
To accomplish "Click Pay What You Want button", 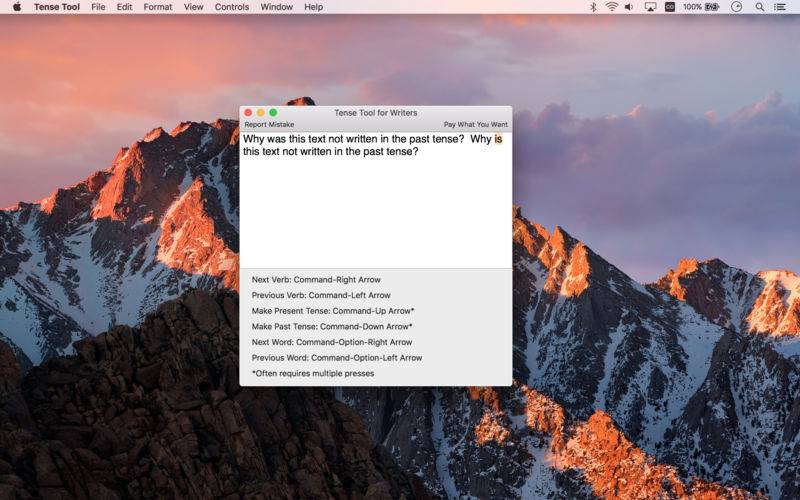I will (476, 124).
